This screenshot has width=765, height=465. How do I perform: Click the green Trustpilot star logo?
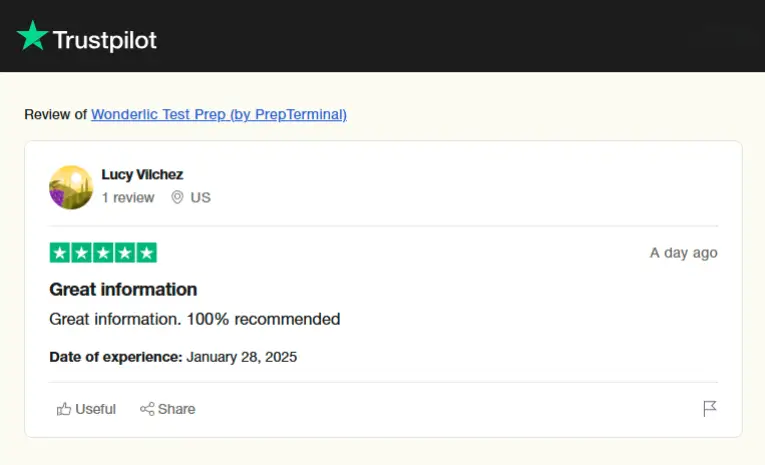[32, 36]
